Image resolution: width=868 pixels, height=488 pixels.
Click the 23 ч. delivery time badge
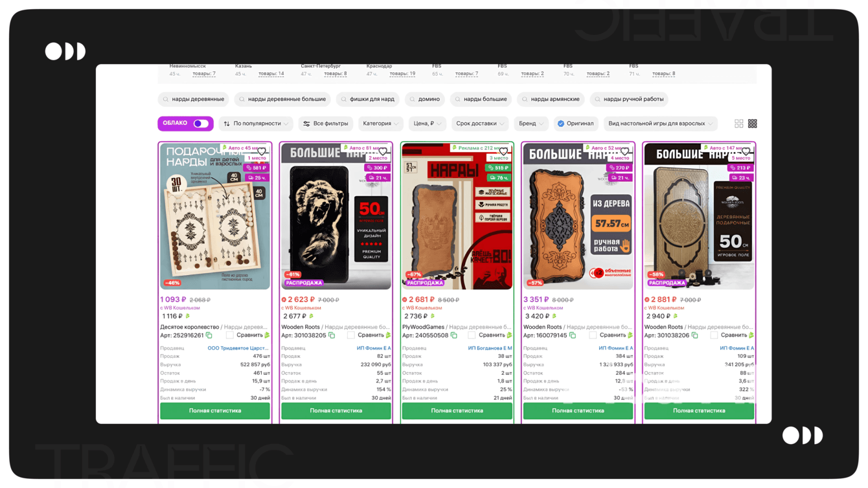pos(741,177)
